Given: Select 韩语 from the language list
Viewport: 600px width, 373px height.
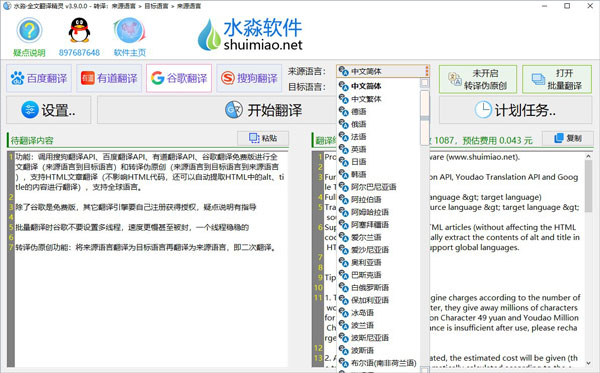Looking at the screenshot, I should point(378,174).
